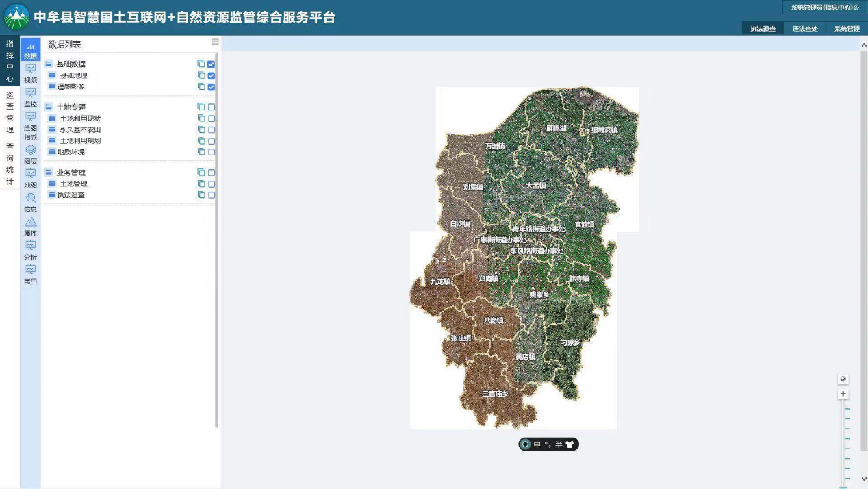Open the 系统管理 top tab
This screenshot has height=489, width=868.
tap(846, 29)
